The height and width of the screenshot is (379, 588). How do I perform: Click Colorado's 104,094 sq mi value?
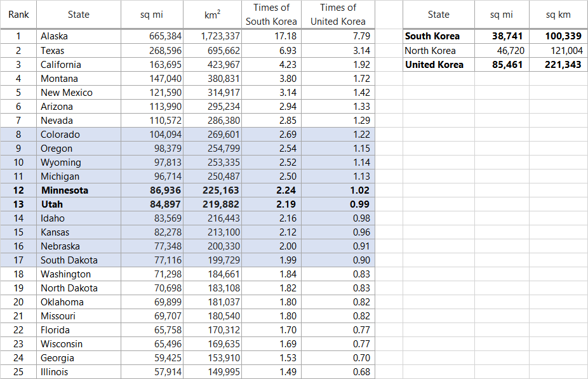coord(152,135)
